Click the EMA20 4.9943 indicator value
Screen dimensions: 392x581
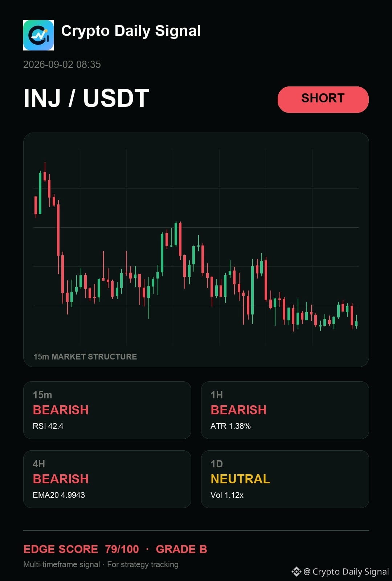[59, 495]
